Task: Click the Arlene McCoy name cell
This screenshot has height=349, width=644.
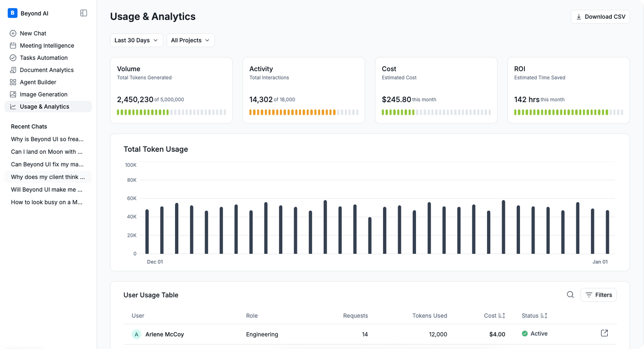Action: click(x=164, y=334)
